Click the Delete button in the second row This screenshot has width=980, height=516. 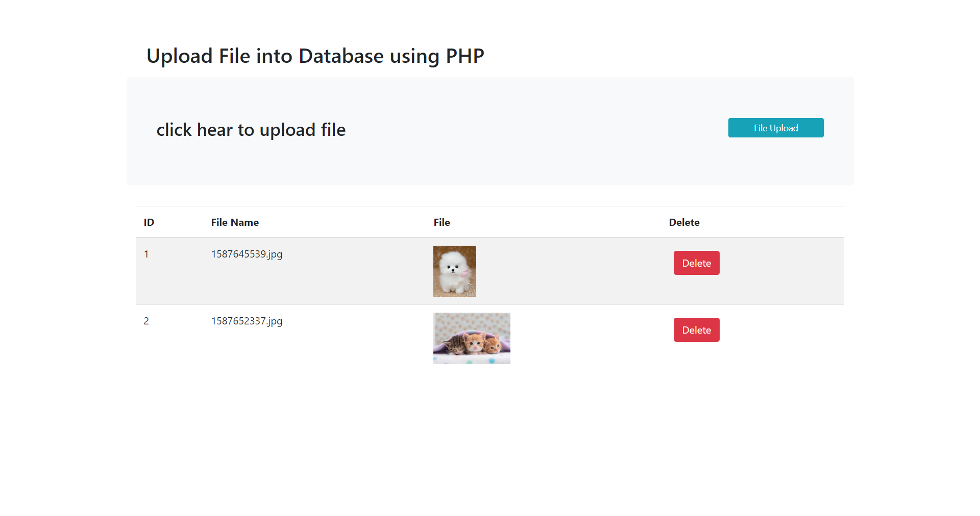click(x=696, y=330)
